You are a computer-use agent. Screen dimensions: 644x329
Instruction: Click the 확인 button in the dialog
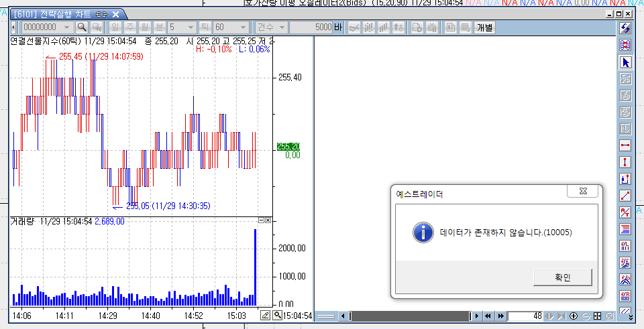point(562,277)
